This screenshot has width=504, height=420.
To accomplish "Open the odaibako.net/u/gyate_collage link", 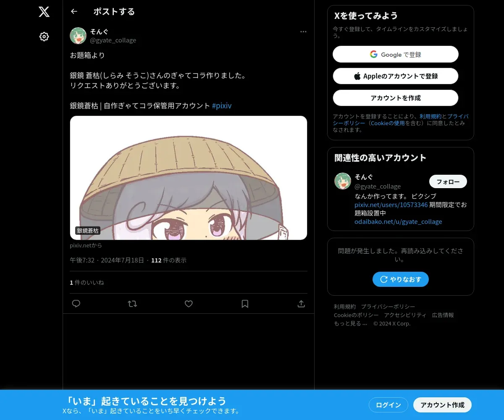I will [x=398, y=222].
